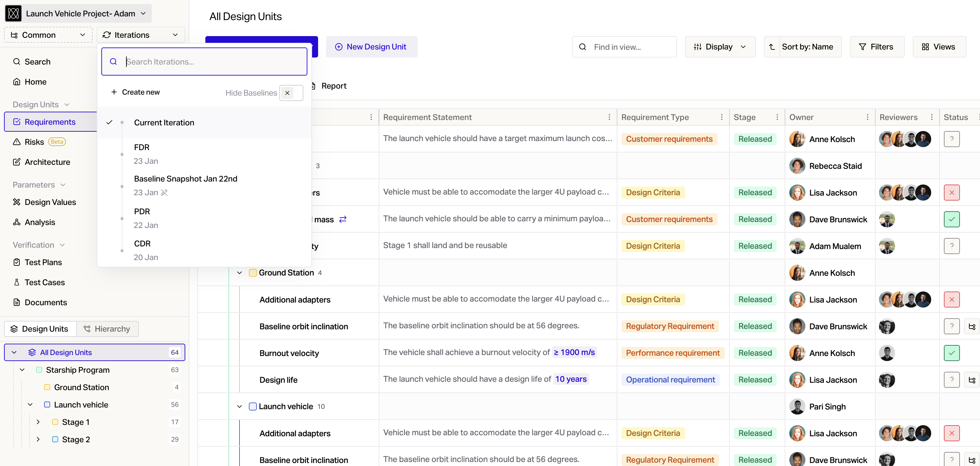Image resolution: width=980 pixels, height=466 pixels.
Task: Click the Launch vehicle group color square
Action: pyautogui.click(x=253, y=407)
